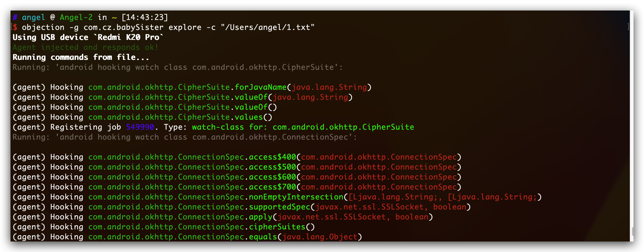The image size is (644, 252).
Task: Click the apply method's javax.net.ssl.SSLSocket argument
Action: pos(331,217)
